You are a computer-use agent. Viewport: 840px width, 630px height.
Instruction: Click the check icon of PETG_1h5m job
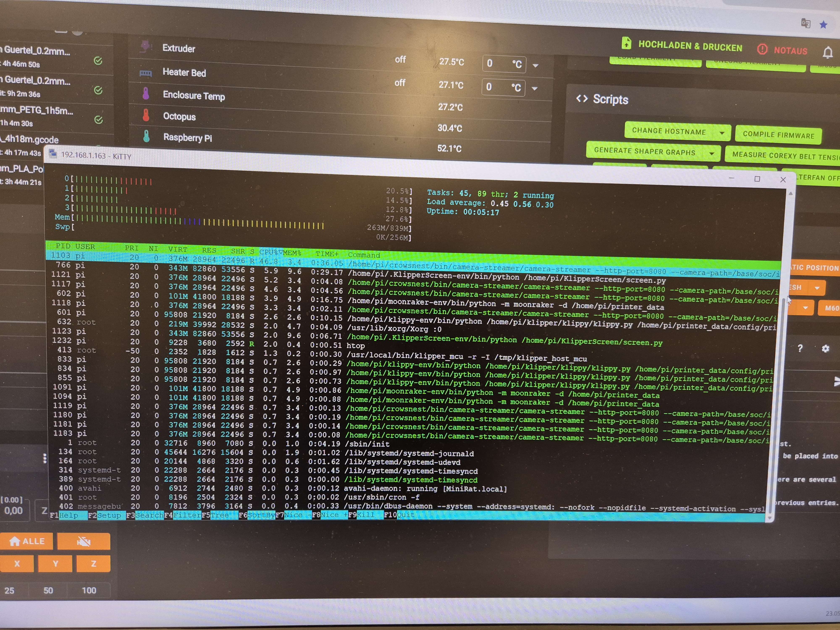pos(98,120)
